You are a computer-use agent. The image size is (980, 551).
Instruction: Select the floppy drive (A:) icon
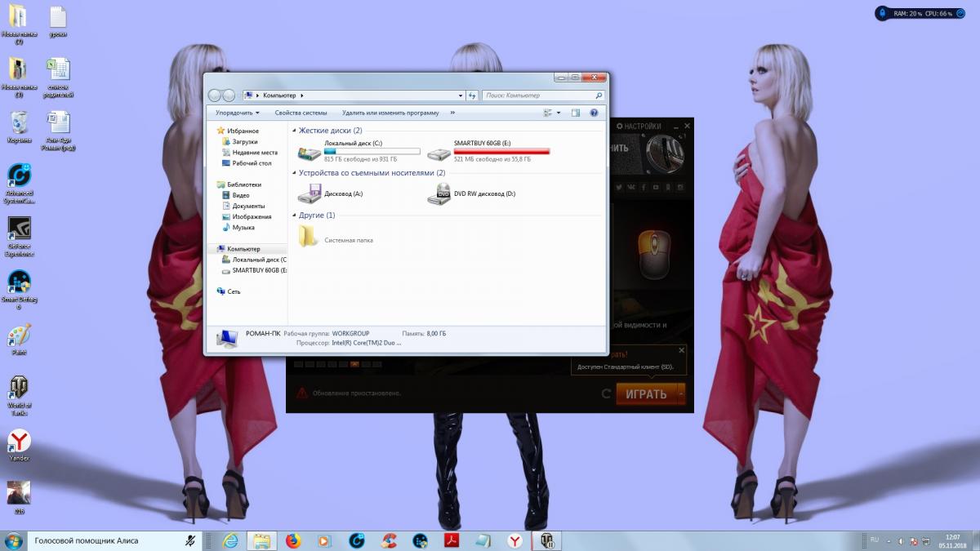[x=310, y=194]
